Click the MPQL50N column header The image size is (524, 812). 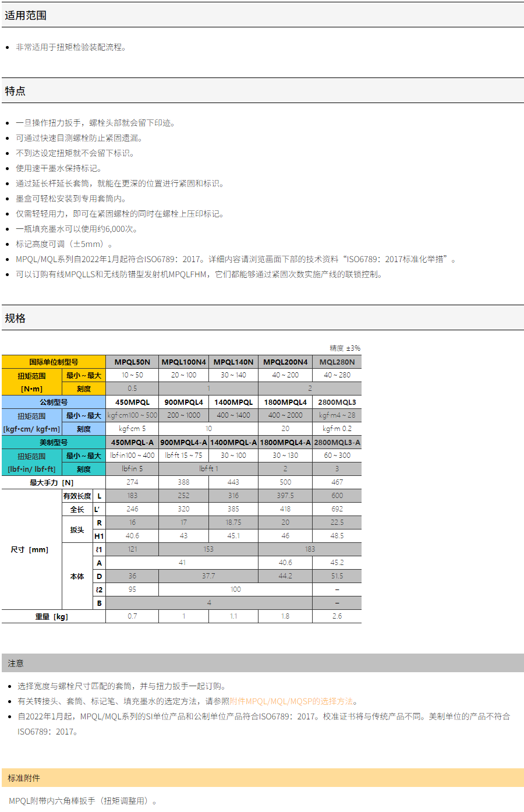132,362
